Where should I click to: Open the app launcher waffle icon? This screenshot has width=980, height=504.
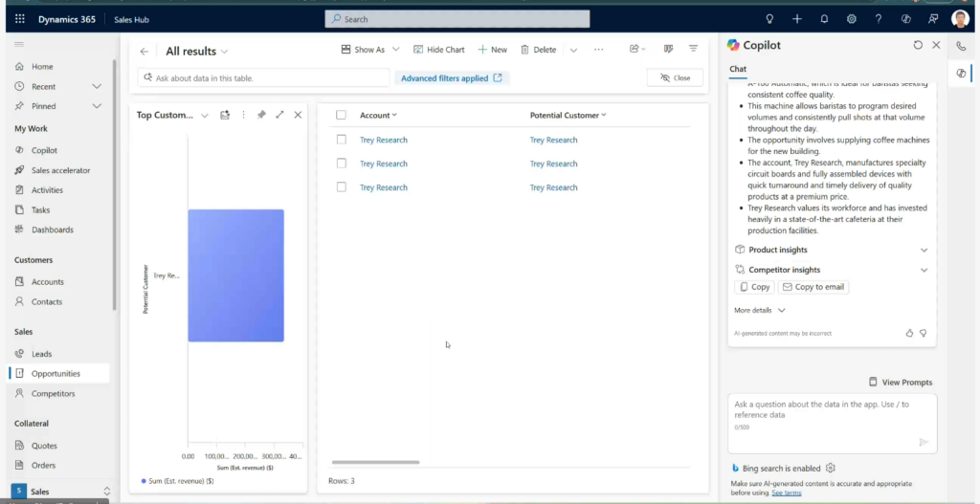point(20,19)
